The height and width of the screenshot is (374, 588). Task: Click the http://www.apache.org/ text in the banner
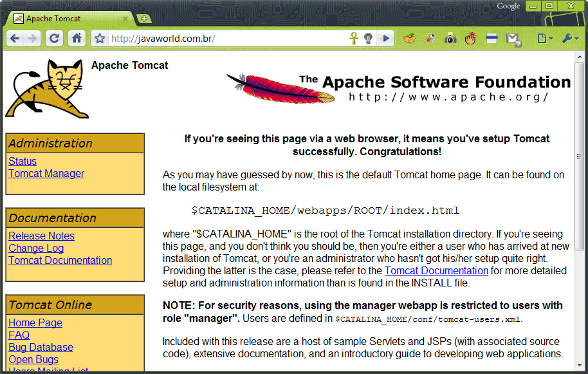(x=448, y=97)
